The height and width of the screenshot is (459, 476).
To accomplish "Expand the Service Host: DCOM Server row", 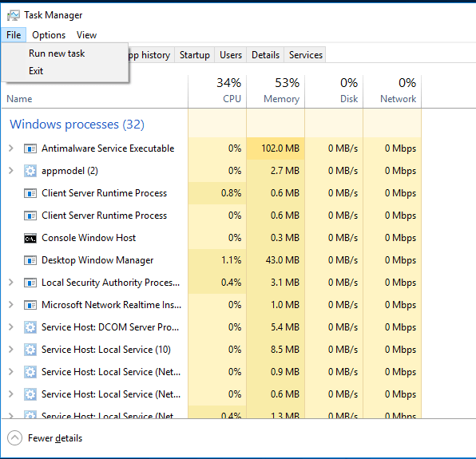I will pyautogui.click(x=11, y=327).
